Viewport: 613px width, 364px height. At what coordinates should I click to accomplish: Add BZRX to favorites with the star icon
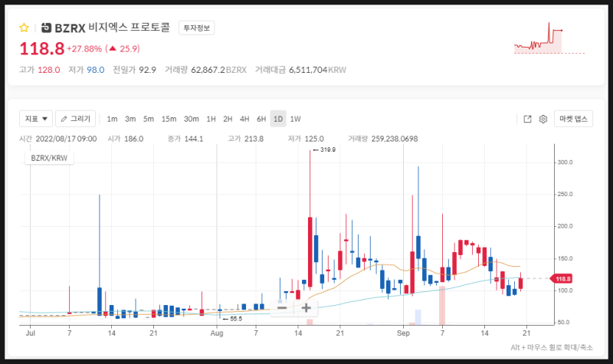click(24, 28)
